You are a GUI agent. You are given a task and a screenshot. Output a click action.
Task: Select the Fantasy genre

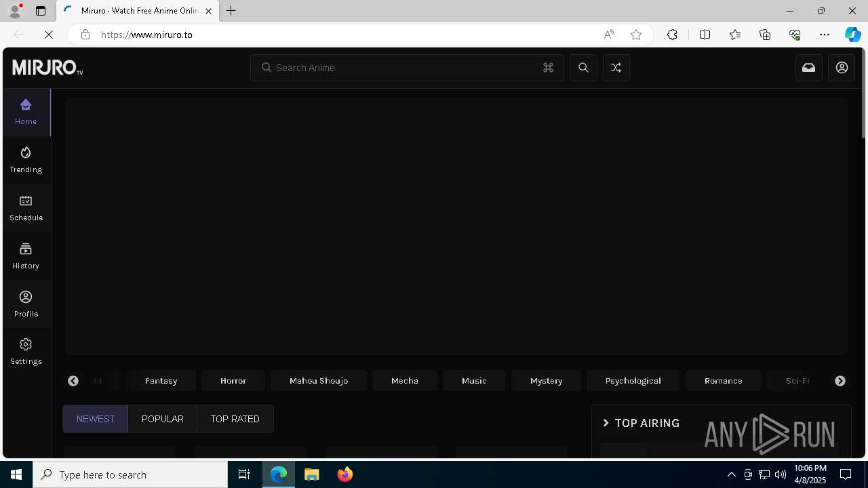point(161,381)
